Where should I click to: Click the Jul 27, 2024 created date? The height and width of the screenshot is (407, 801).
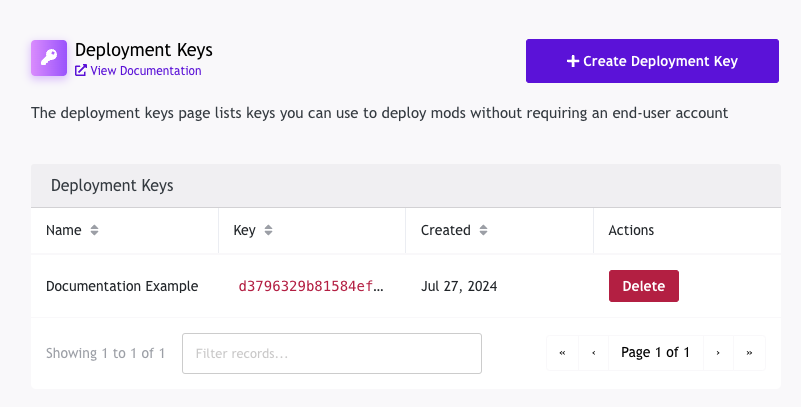point(459,286)
